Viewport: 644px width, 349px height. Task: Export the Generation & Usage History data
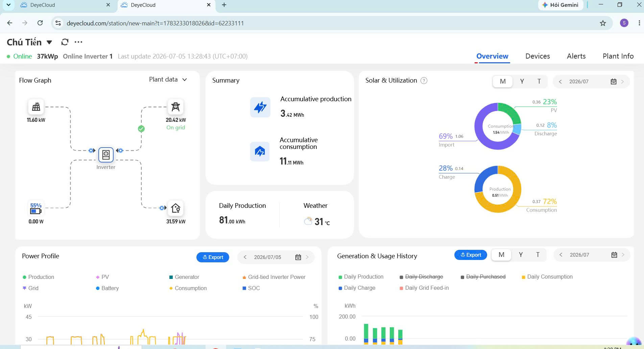[x=471, y=255]
